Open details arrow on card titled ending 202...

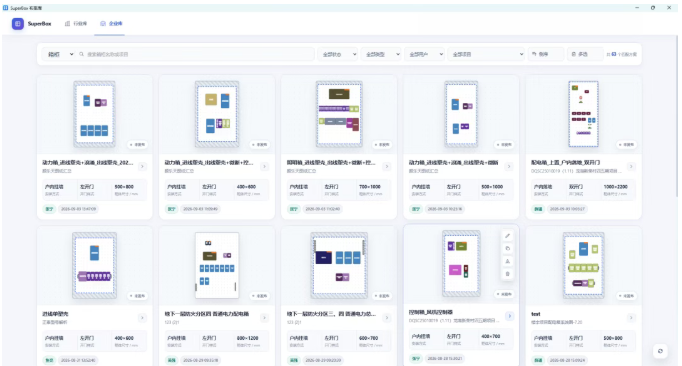[x=142, y=166]
